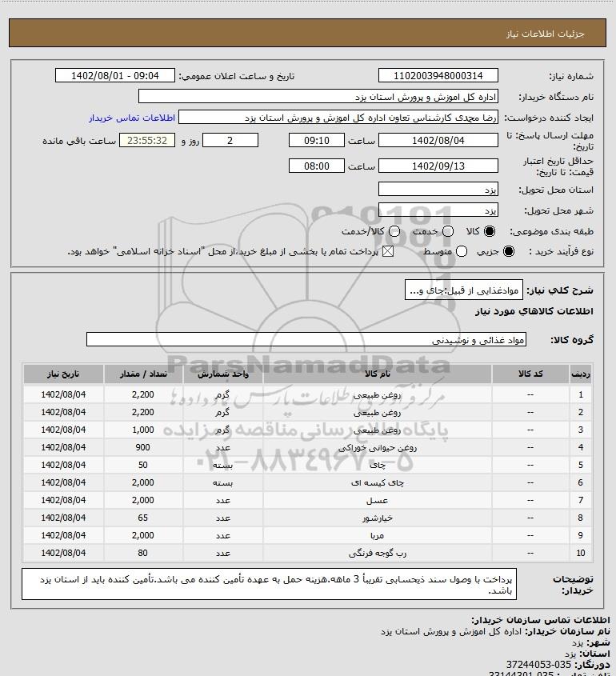Click unit بسته in چای کیسه ای row
The image size is (616, 676).
pos(223,483)
